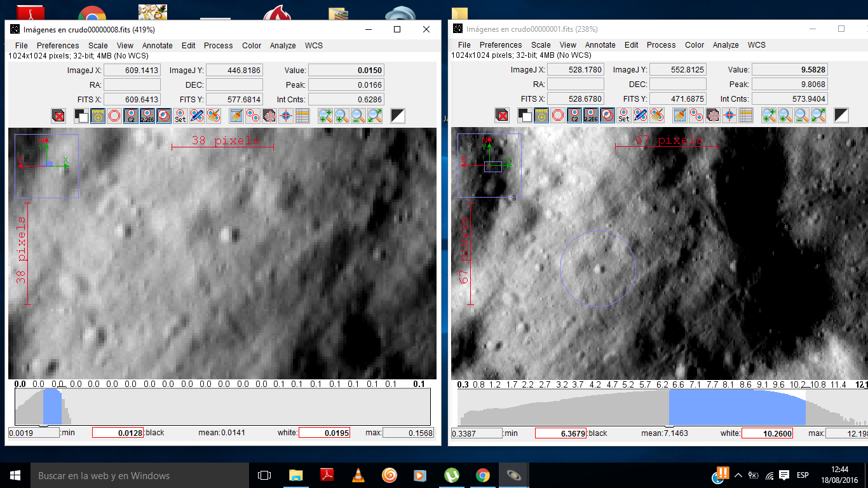Toggle the C2 centroid button in 00000001.fits window
The image size is (868, 488).
tap(574, 116)
